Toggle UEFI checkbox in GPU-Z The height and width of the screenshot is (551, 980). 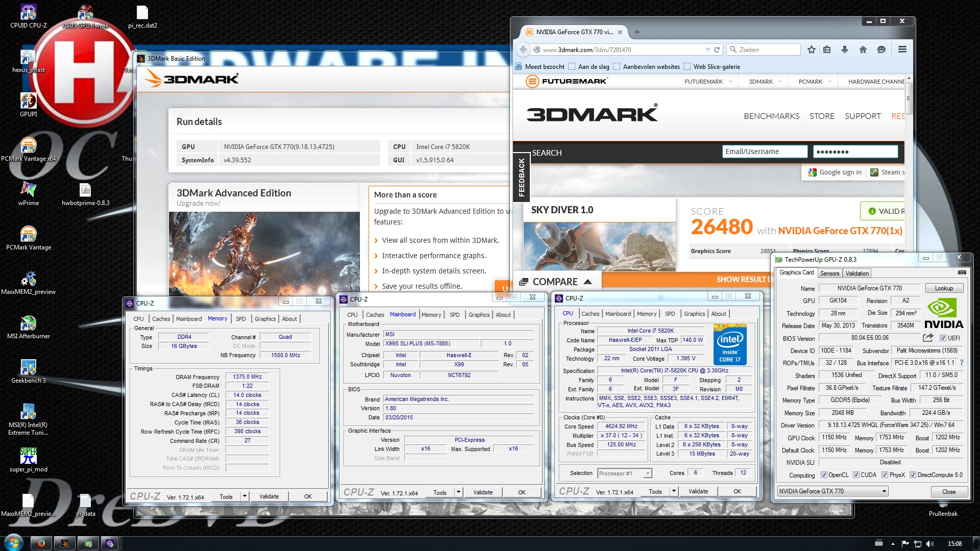[x=943, y=338]
